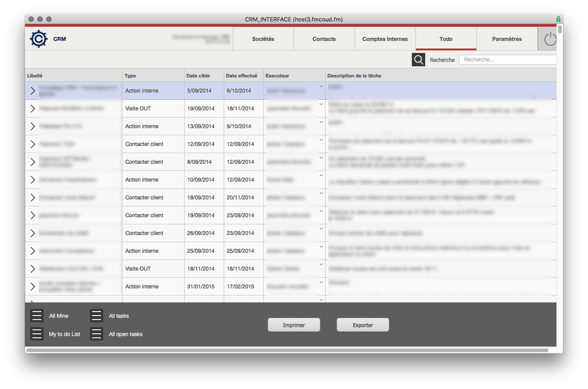Click the Libellé column header
This screenshot has height=389, width=588.
click(x=73, y=76)
